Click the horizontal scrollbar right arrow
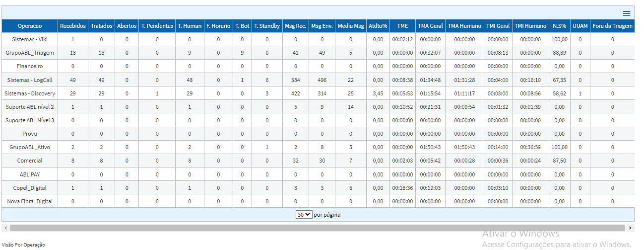 pyautogui.click(x=631, y=228)
